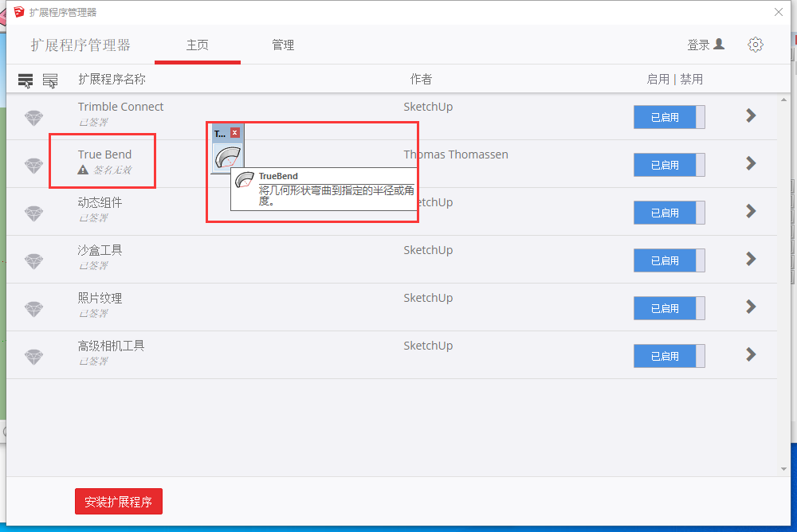Expand details chevron for Trimble Connect
797x532 pixels.
tap(751, 115)
